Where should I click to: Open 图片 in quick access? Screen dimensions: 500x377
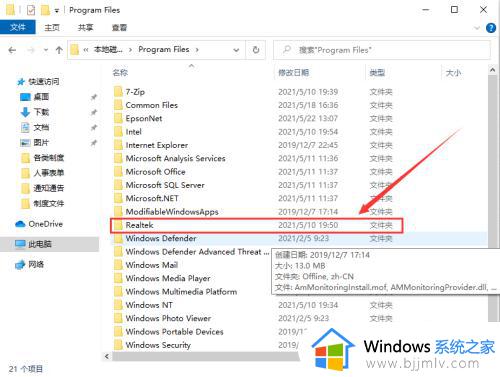41,143
